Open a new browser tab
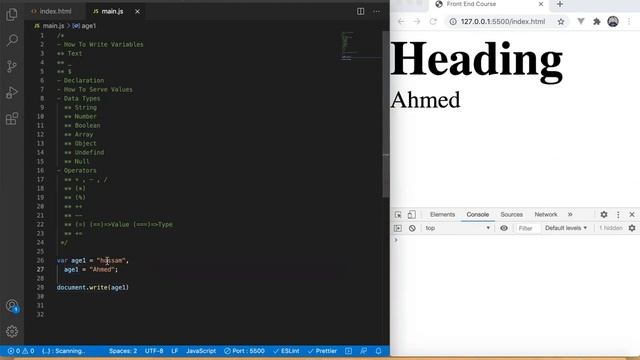 [x=560, y=4]
